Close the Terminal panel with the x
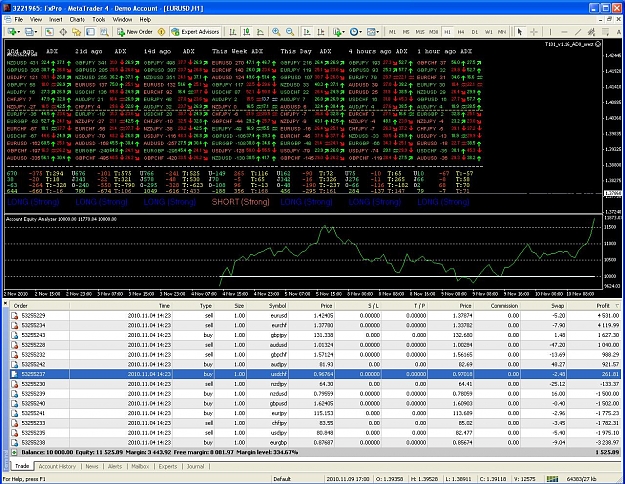The height and width of the screenshot is (484, 625). (6, 303)
